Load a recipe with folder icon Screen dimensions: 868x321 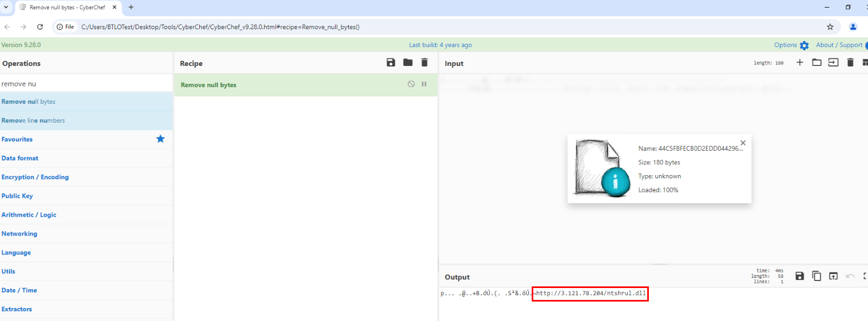pyautogui.click(x=408, y=63)
